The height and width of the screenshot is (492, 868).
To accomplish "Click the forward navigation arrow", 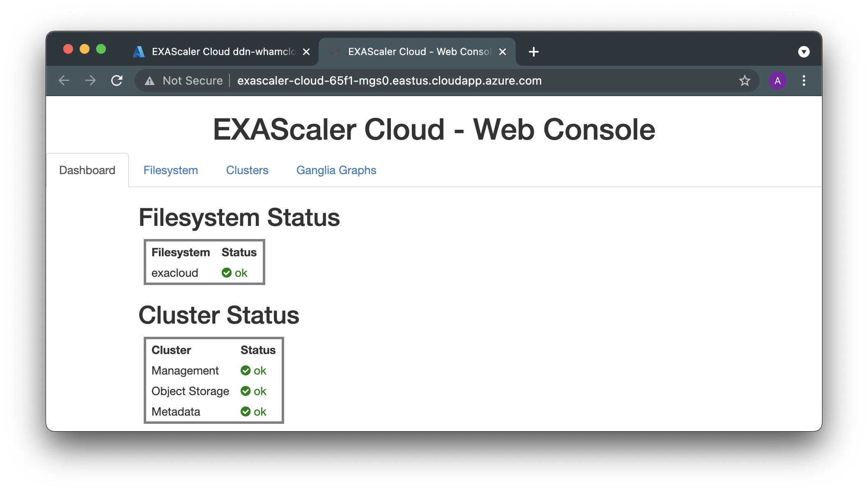I will (90, 80).
